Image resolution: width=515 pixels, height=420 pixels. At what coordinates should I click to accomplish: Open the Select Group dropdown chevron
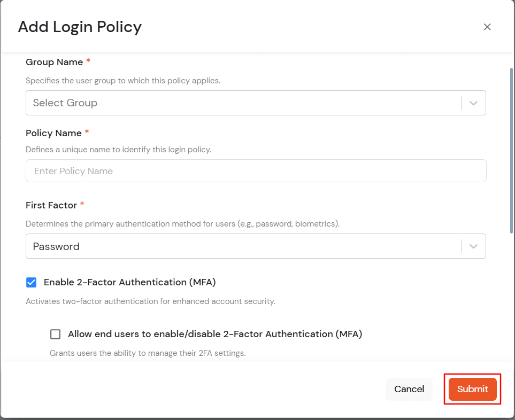coord(473,103)
